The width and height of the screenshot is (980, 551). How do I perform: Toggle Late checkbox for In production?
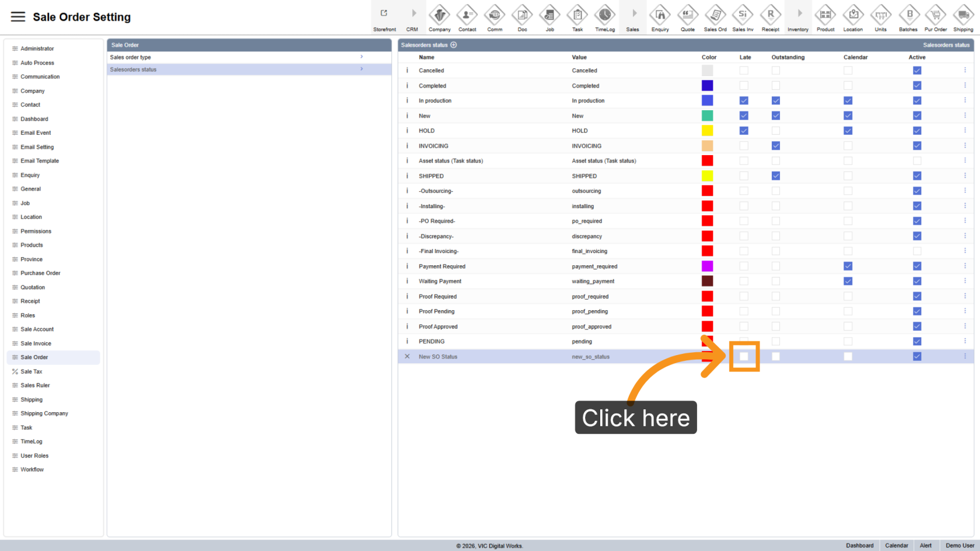point(744,100)
